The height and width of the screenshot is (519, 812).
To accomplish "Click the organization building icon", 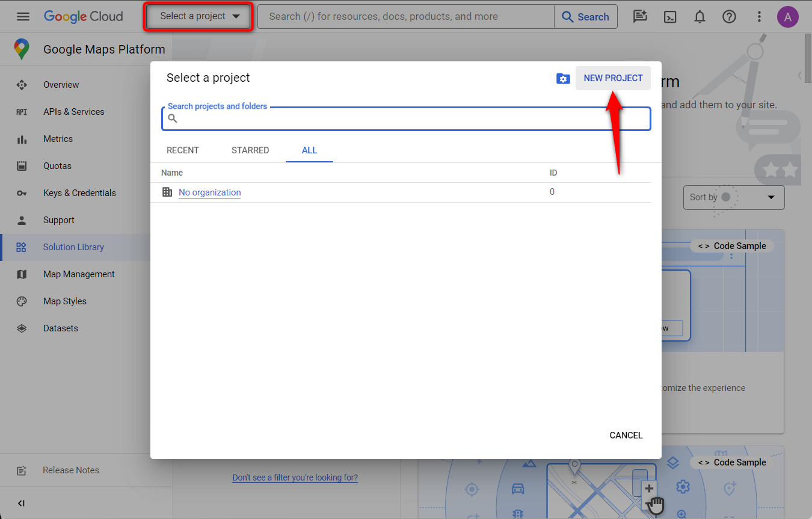I will [167, 192].
